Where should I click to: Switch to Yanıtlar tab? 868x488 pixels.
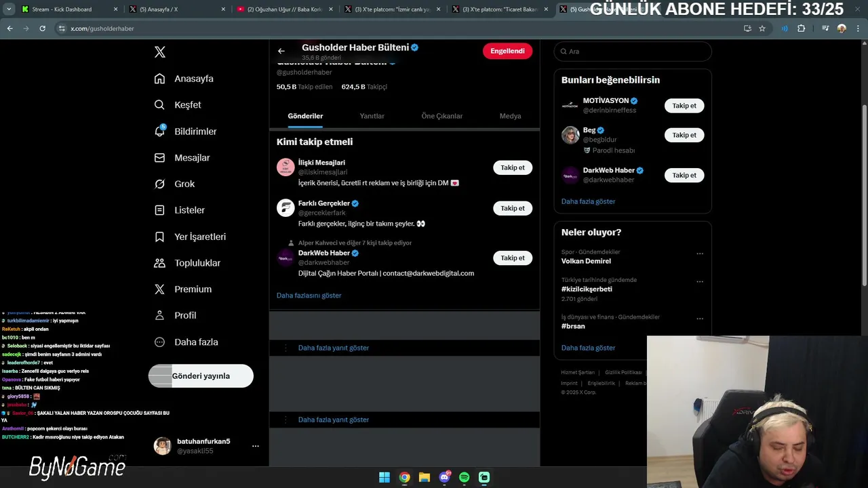tap(372, 116)
